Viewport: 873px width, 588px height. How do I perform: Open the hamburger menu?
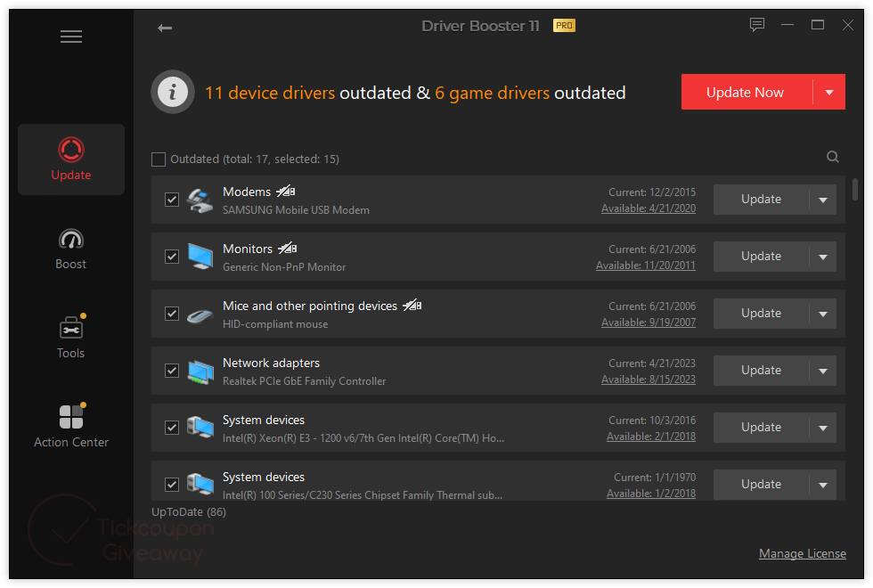[x=71, y=37]
